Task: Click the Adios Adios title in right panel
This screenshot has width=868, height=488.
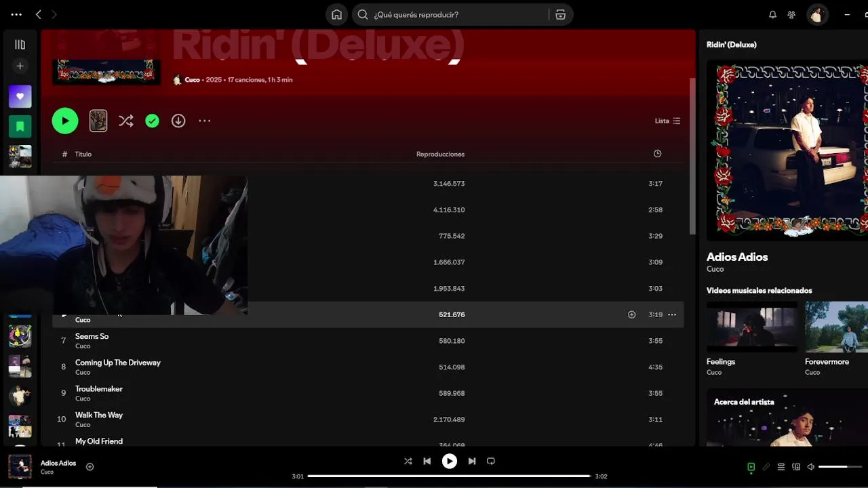Action: click(737, 257)
